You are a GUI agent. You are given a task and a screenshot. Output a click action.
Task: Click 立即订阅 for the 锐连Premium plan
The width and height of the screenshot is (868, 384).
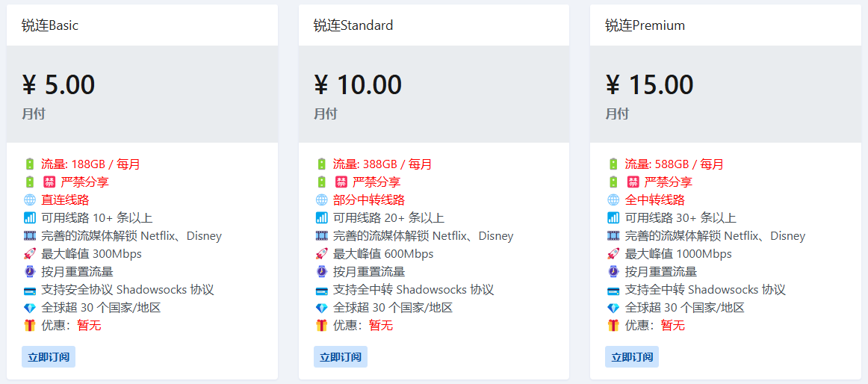point(632,357)
